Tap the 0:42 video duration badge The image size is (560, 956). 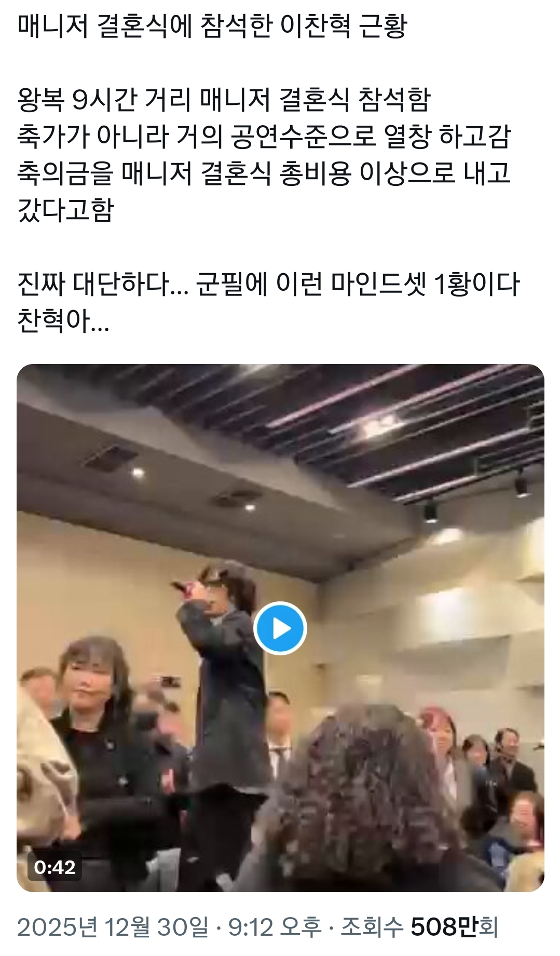pos(54,867)
